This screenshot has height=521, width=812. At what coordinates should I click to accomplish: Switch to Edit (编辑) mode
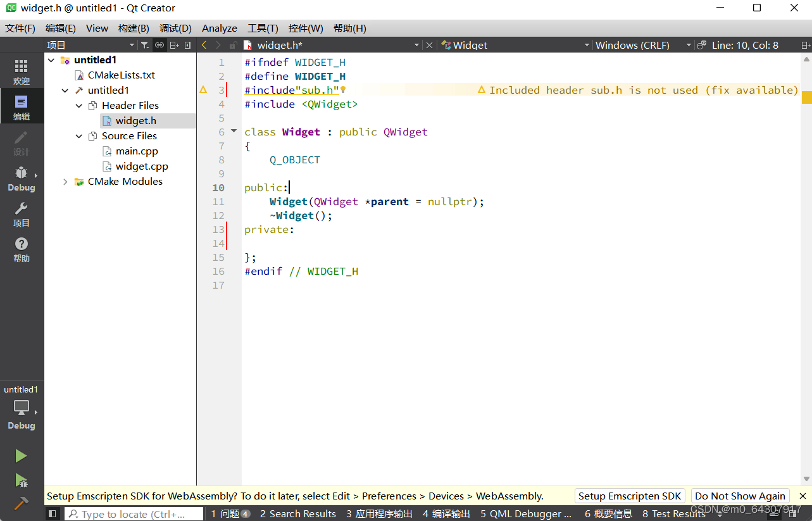pyautogui.click(x=22, y=107)
